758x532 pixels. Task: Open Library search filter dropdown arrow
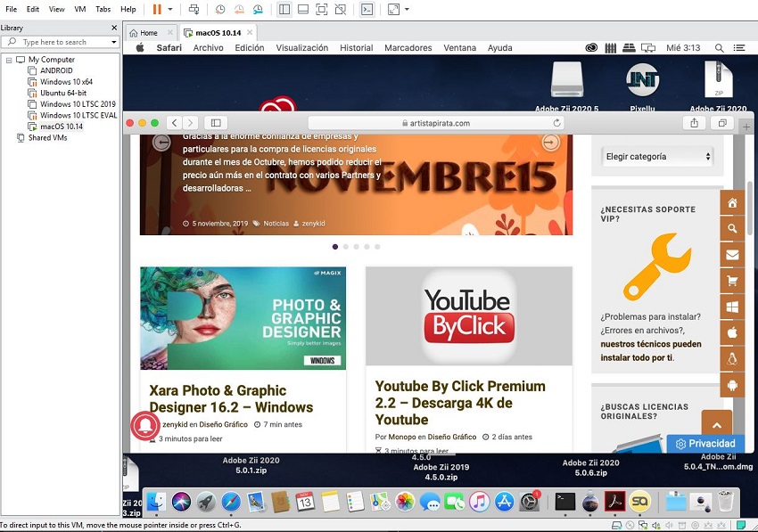pyautogui.click(x=113, y=42)
